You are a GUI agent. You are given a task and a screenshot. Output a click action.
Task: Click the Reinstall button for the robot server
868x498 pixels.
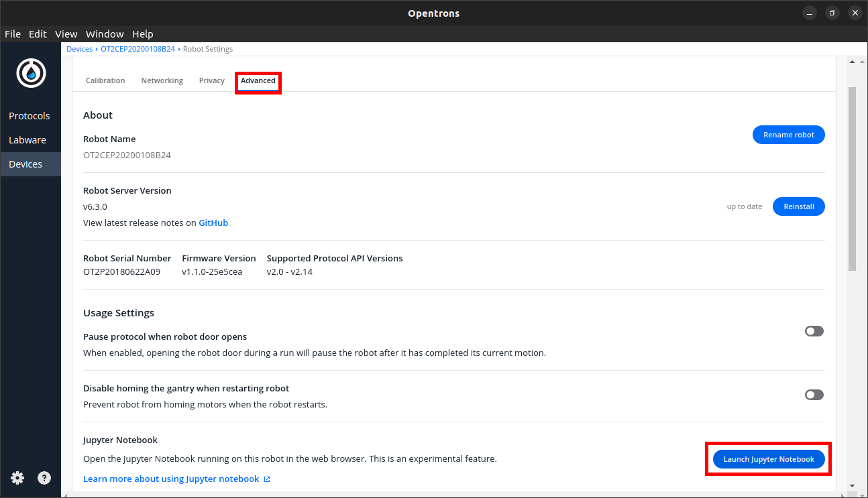point(798,206)
